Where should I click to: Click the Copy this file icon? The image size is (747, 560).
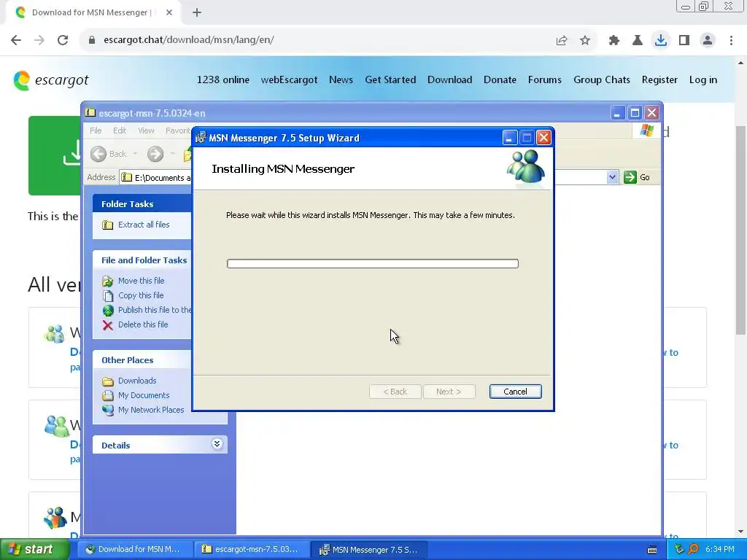(108, 296)
